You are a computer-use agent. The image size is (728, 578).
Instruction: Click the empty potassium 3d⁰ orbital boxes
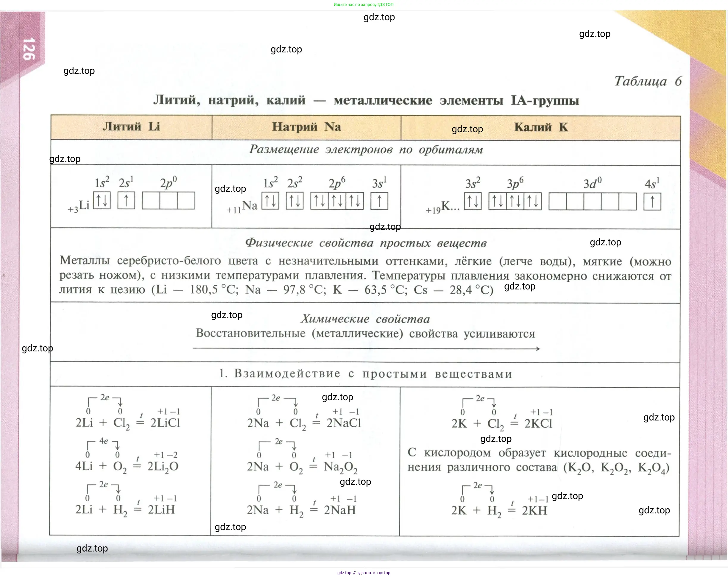click(593, 202)
